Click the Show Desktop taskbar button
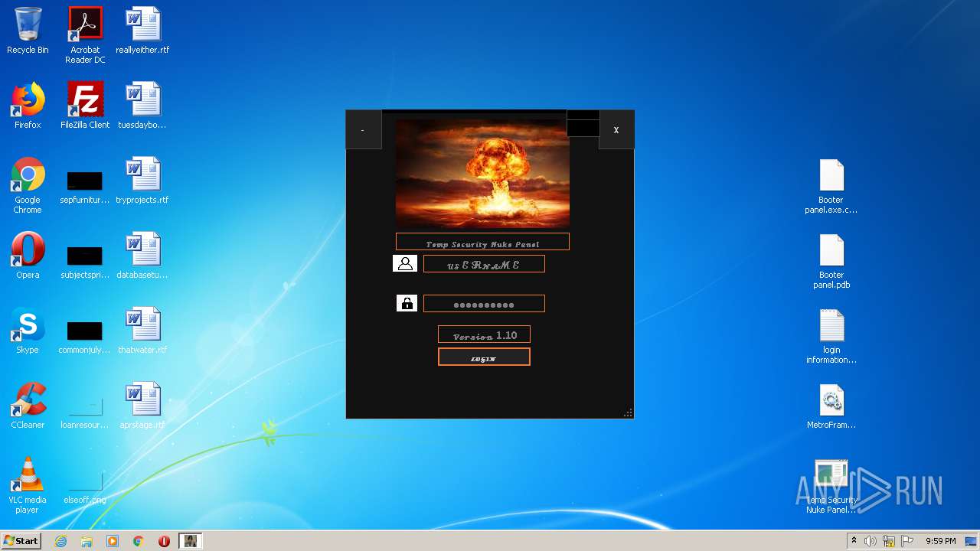 point(972,541)
